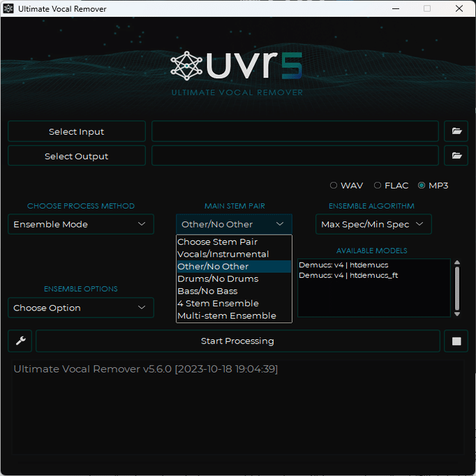Choose 'Choose Stem Pair' from the list
Screen dimensions: 476x476
point(234,242)
